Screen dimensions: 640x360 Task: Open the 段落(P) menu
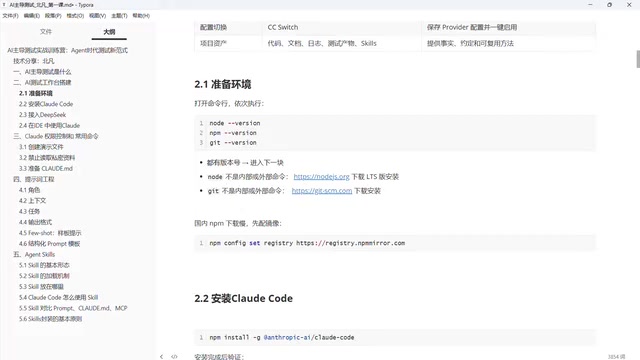pos(53,16)
